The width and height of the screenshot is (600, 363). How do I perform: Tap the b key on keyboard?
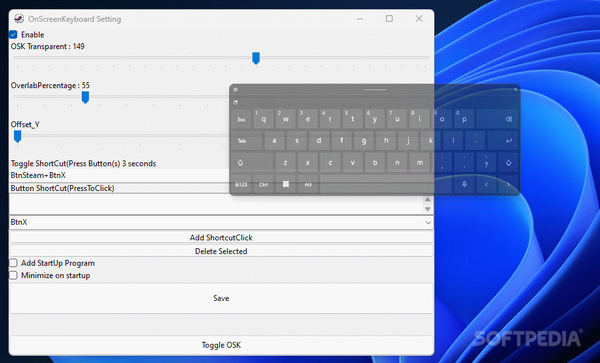pyautogui.click(x=375, y=163)
